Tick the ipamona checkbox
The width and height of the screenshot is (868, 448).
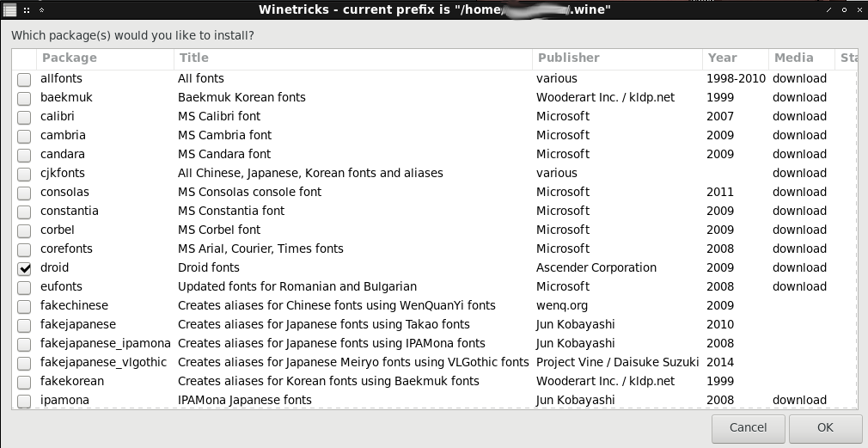[x=24, y=401]
